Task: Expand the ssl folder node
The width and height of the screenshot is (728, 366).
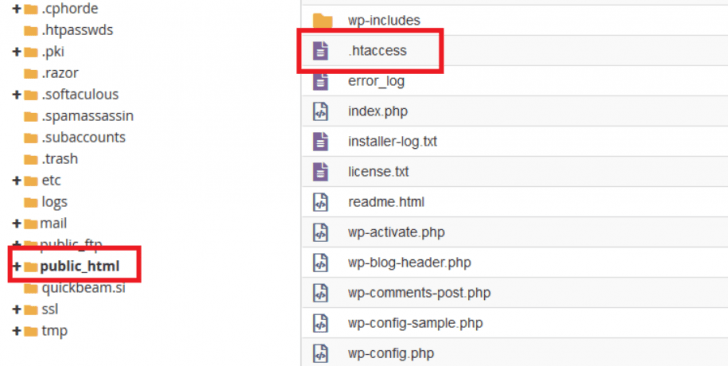Action: click(17, 309)
